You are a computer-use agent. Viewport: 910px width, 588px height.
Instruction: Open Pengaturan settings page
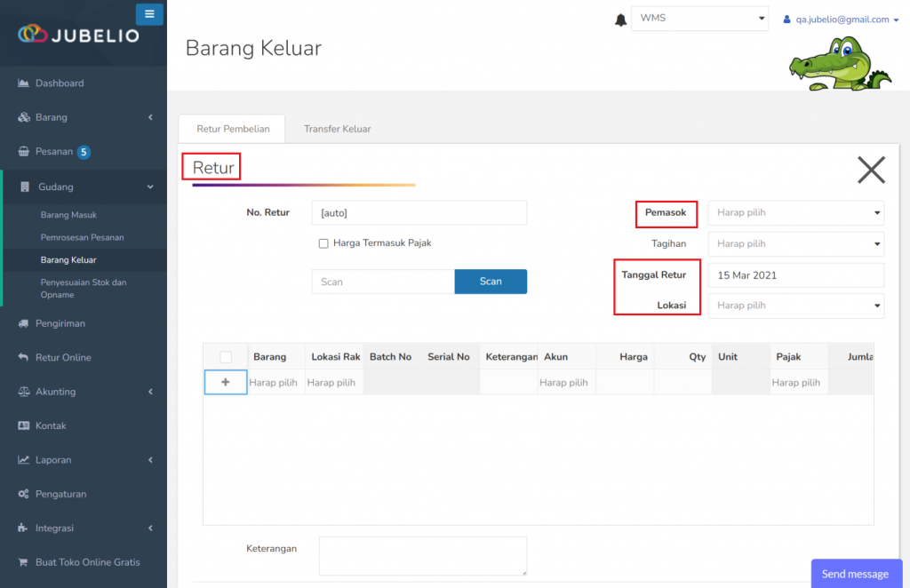pyautogui.click(x=60, y=494)
